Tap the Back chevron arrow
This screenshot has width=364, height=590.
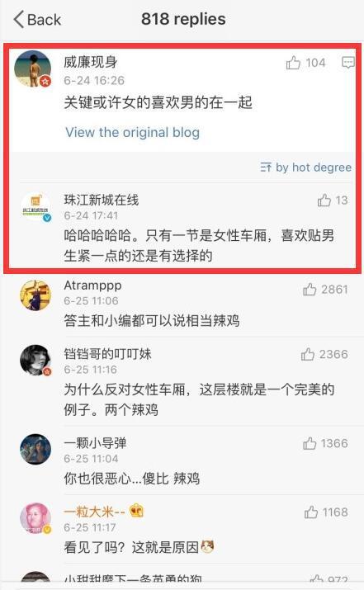[19, 19]
